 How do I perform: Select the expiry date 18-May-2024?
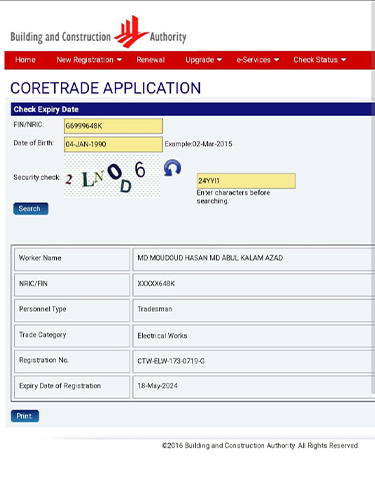point(157,386)
